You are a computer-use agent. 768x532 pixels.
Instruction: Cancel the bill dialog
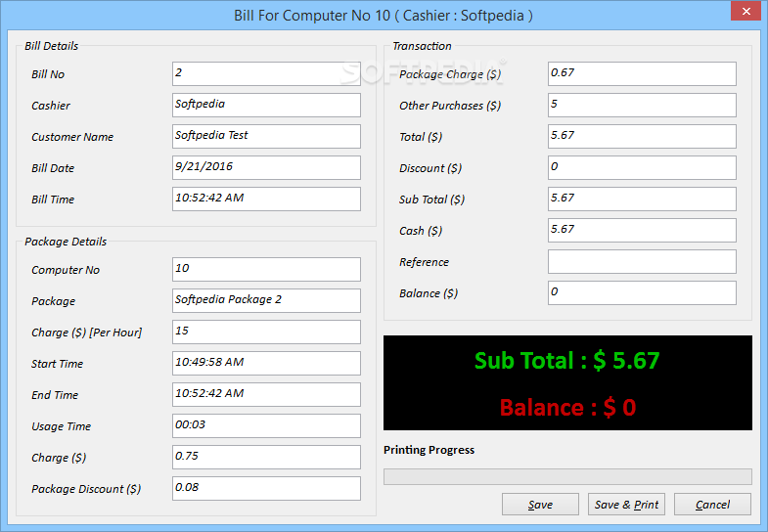(712, 504)
